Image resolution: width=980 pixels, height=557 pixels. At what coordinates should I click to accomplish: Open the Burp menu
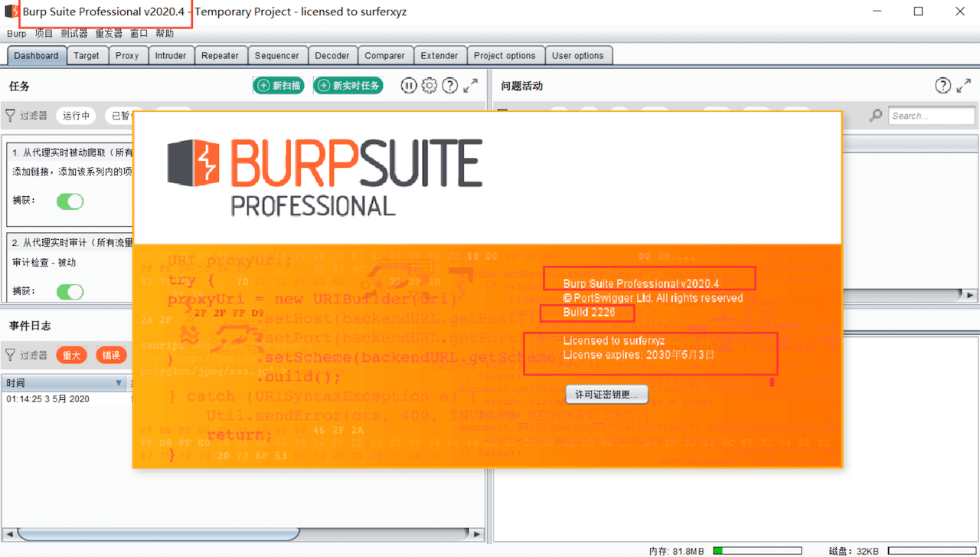[17, 34]
